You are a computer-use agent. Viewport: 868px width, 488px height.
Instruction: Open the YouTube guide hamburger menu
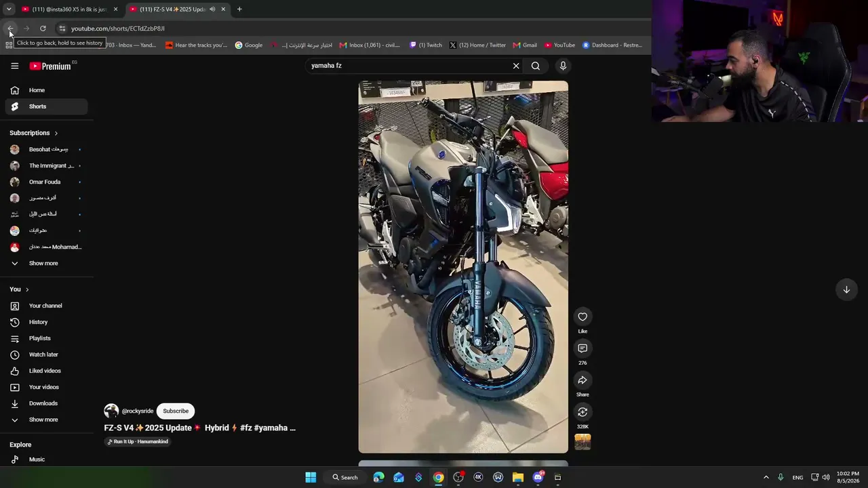pos(14,66)
